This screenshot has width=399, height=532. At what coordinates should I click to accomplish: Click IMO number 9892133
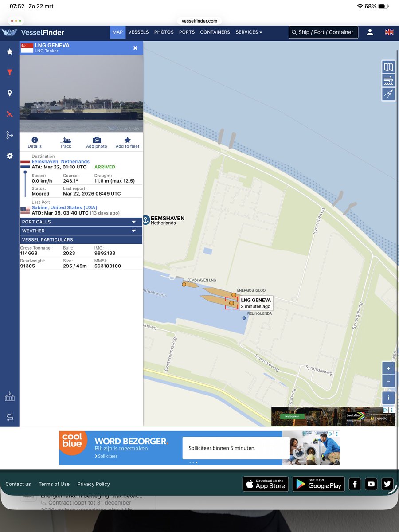pos(105,253)
